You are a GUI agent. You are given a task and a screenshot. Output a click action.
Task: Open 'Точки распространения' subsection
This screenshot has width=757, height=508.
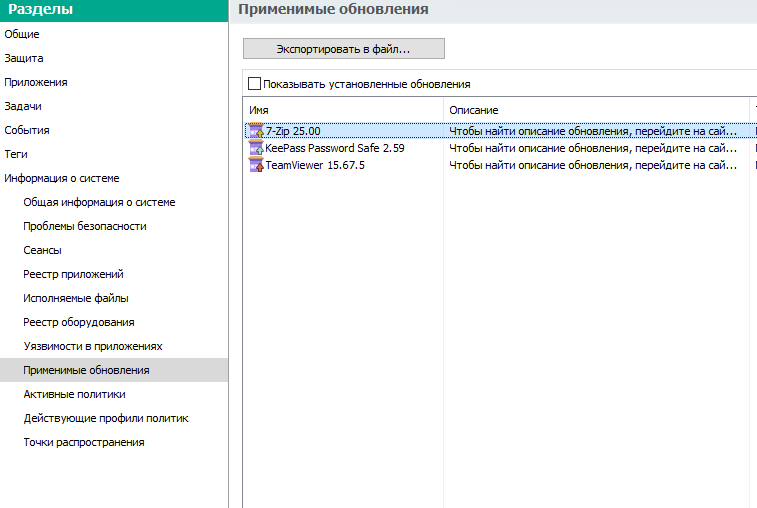(84, 442)
